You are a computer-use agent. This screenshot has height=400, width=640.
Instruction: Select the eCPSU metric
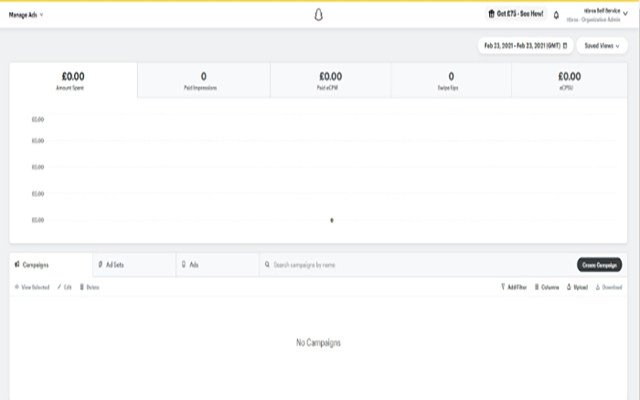[x=569, y=80]
